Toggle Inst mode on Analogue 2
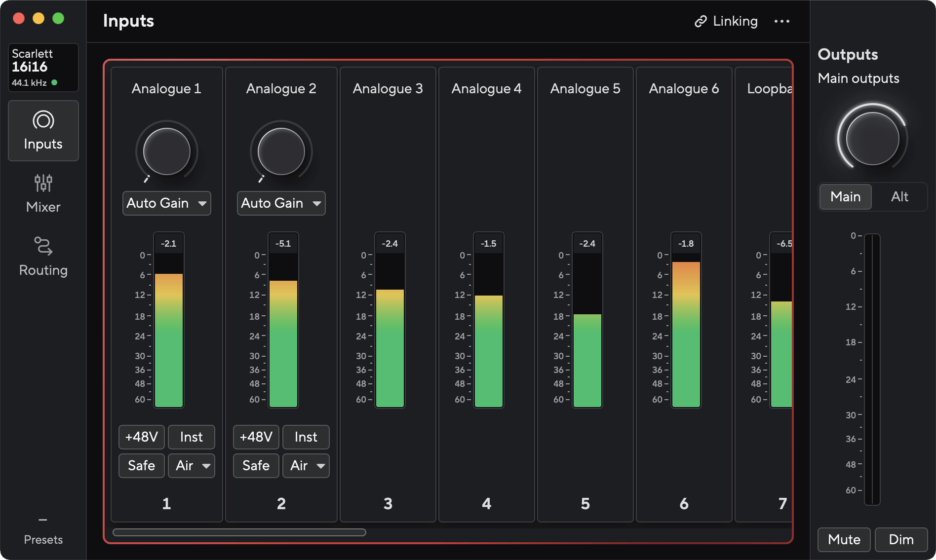The image size is (936, 560). [306, 437]
